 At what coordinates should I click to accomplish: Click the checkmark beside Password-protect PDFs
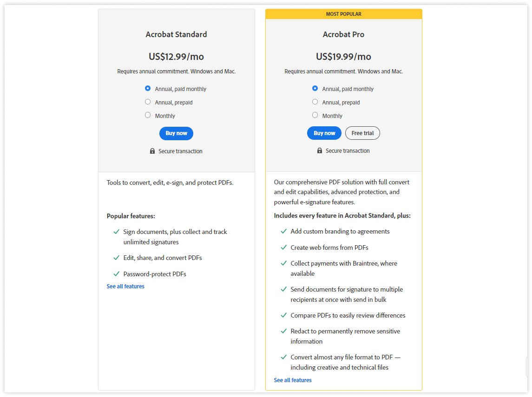click(116, 273)
